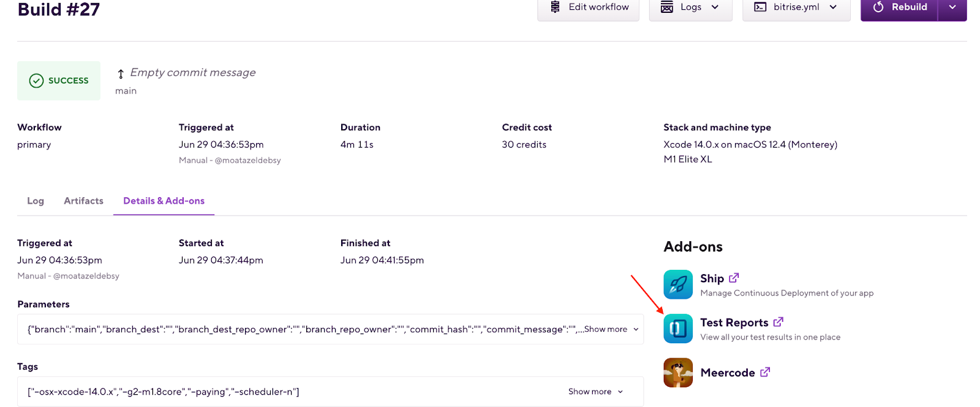The image size is (980, 407).
Task: Click the Tags value box
Action: 330,392
